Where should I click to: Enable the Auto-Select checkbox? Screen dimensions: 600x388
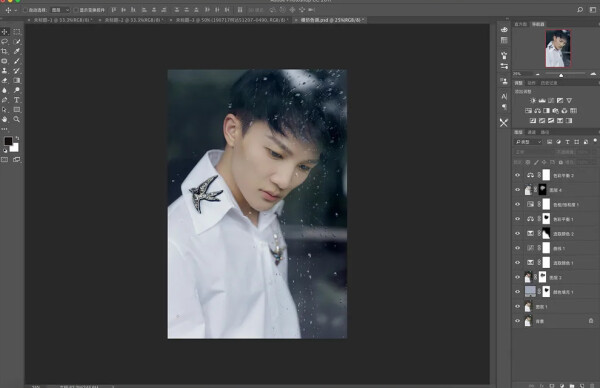coord(25,10)
